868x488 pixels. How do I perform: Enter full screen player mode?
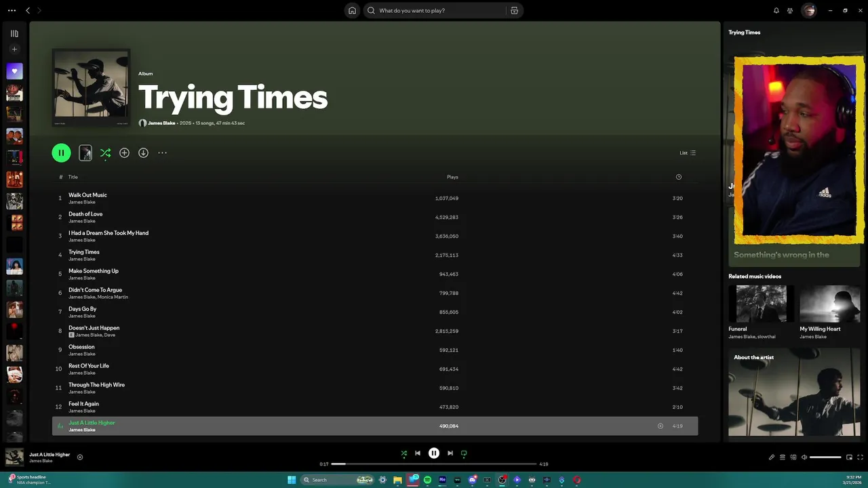coord(861,457)
